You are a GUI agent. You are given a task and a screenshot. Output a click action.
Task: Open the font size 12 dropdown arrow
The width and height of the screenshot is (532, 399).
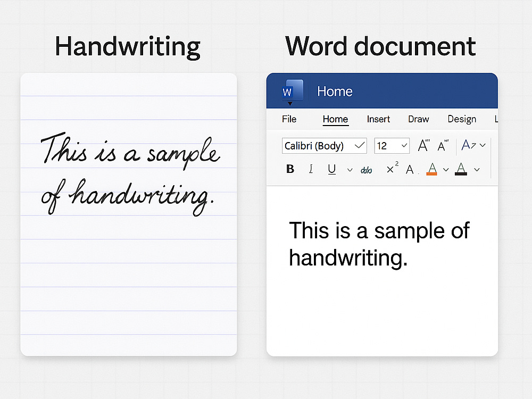(404, 146)
